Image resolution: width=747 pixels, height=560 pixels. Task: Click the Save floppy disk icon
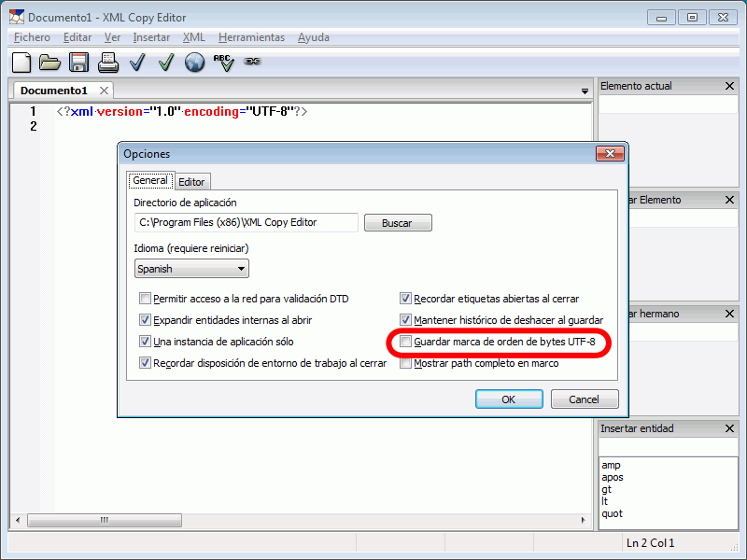pyautogui.click(x=78, y=63)
